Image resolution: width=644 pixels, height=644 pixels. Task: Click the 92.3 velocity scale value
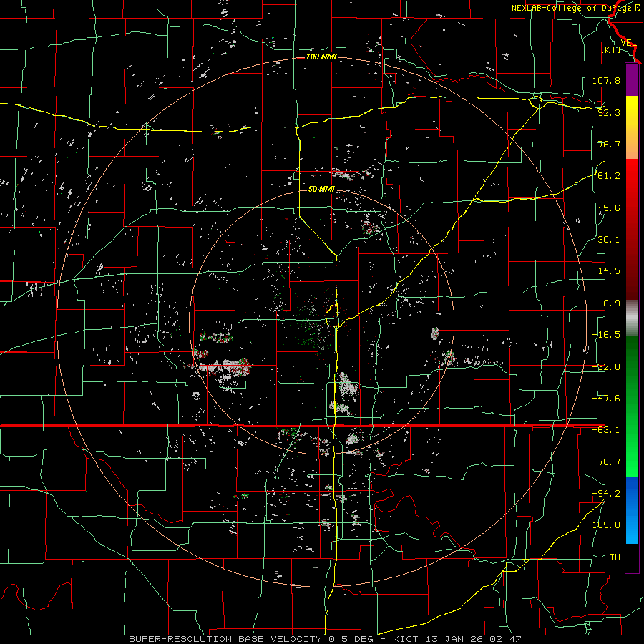609,112
